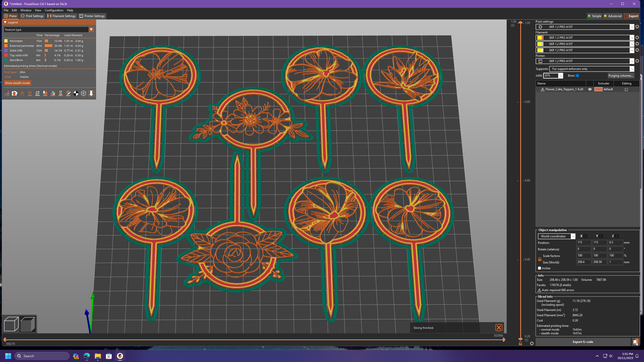Toggle wipe moves visibility

15,93
